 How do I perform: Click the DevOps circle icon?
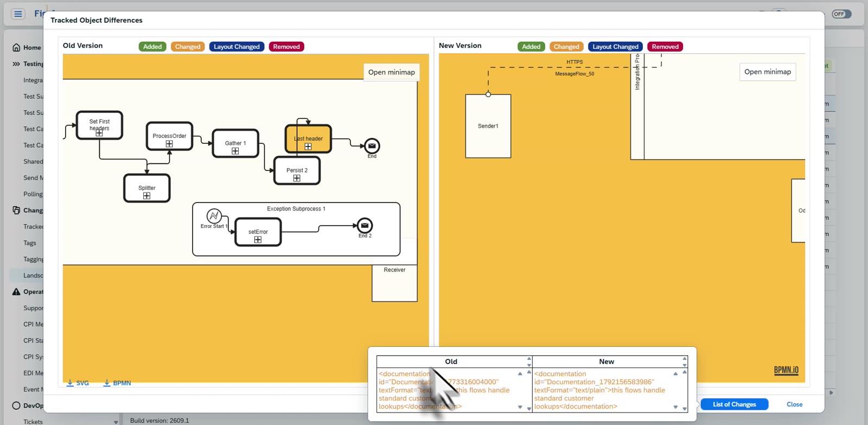click(16, 405)
